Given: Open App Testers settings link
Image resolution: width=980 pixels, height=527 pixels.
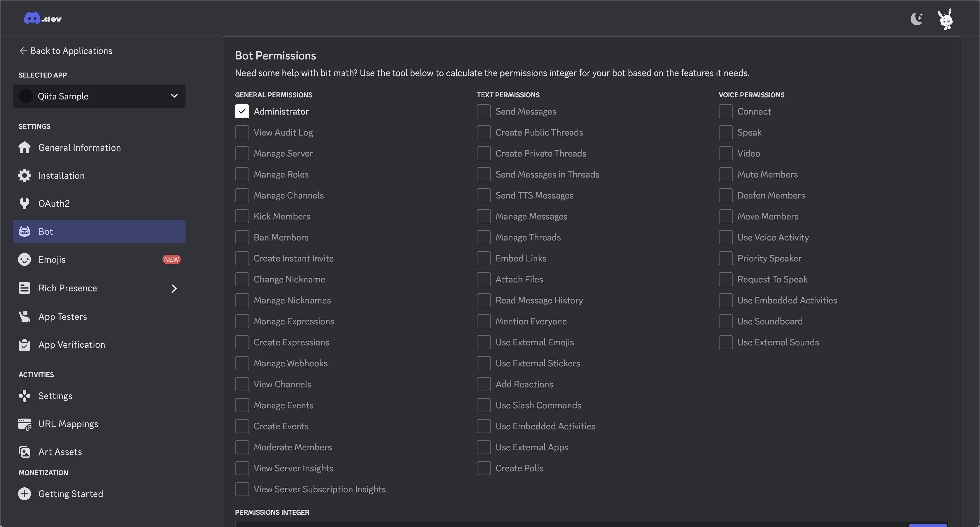Looking at the screenshot, I should (x=62, y=317).
